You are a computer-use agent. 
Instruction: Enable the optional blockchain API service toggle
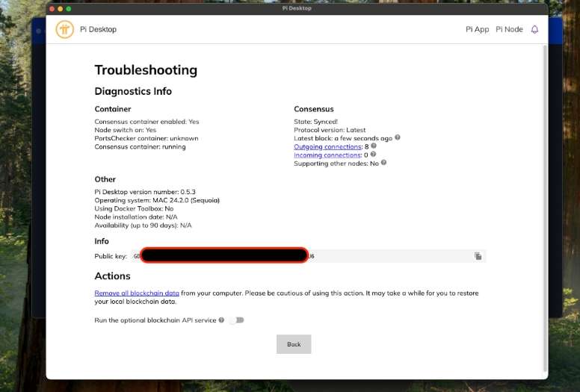coord(236,320)
